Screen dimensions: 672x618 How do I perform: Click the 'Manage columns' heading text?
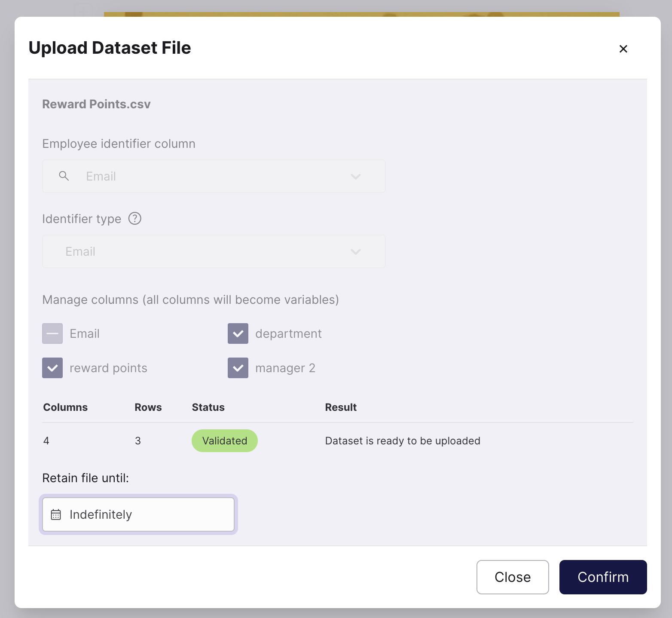pyautogui.click(x=190, y=300)
